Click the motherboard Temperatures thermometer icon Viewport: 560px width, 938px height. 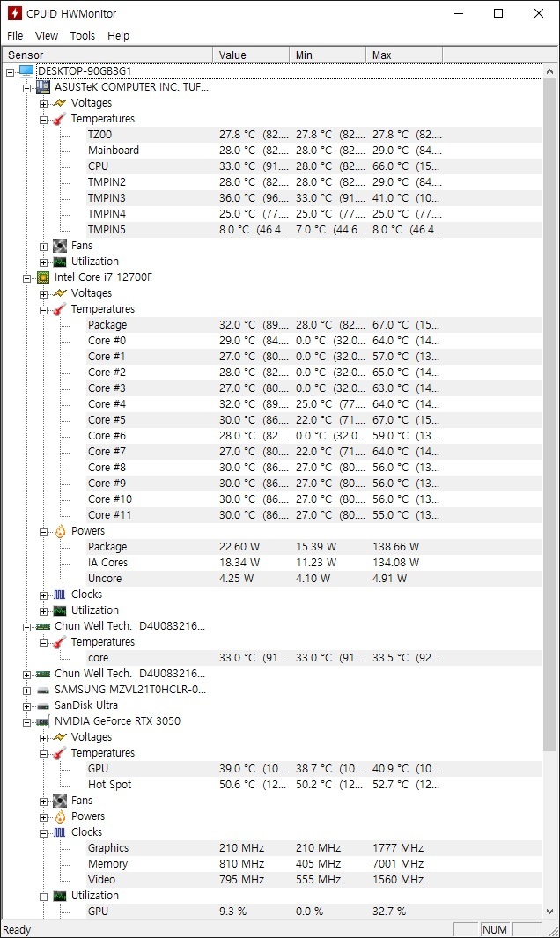click(60, 119)
